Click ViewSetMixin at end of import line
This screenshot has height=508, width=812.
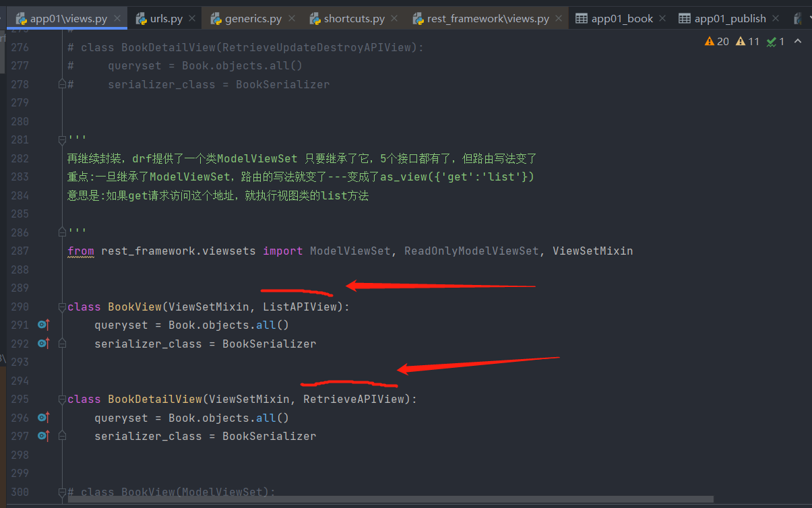click(593, 251)
